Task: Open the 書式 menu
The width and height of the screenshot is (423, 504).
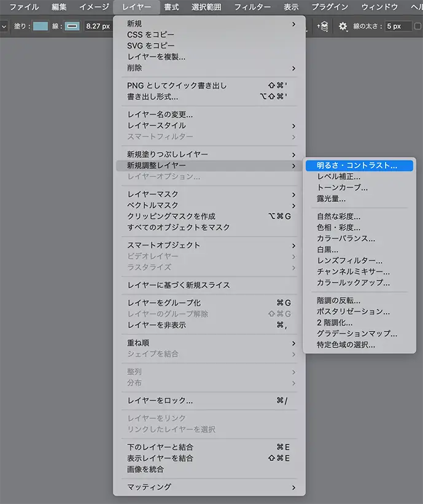Action: pos(171,7)
